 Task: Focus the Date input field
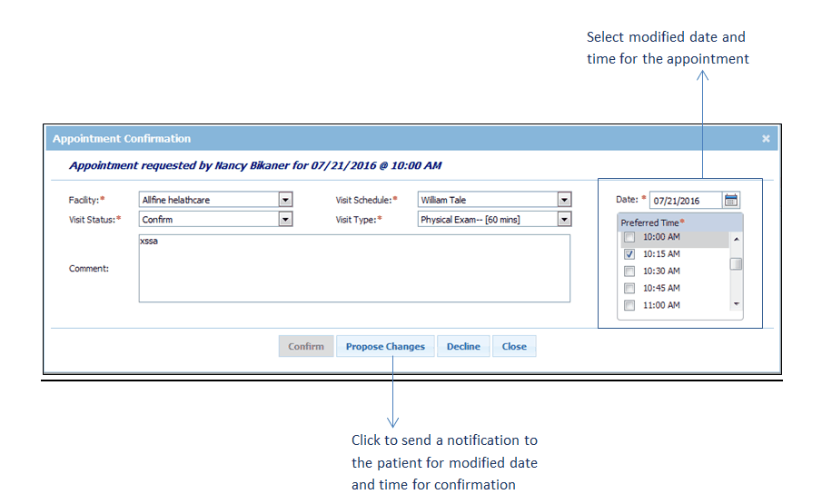686,200
